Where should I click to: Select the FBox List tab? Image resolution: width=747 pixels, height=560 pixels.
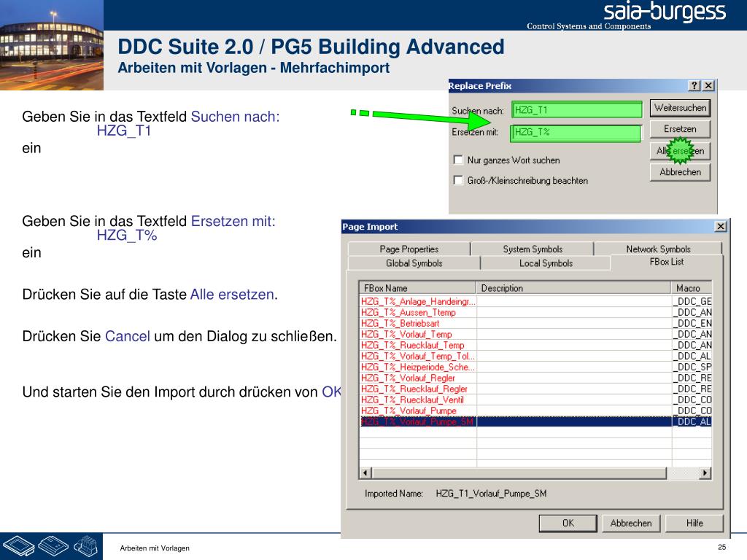[667, 262]
